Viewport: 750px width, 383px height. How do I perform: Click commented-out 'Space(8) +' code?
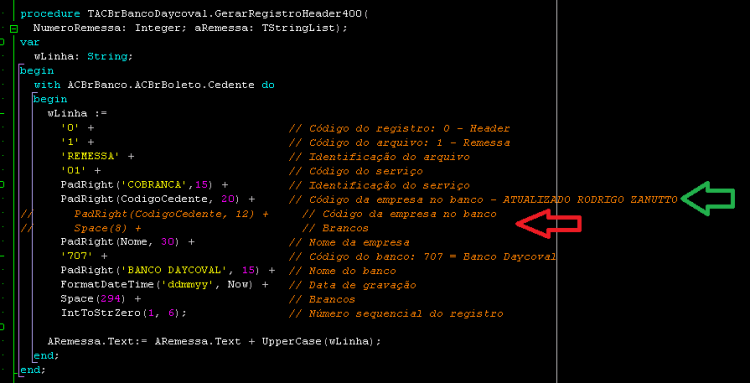pyautogui.click(x=108, y=228)
